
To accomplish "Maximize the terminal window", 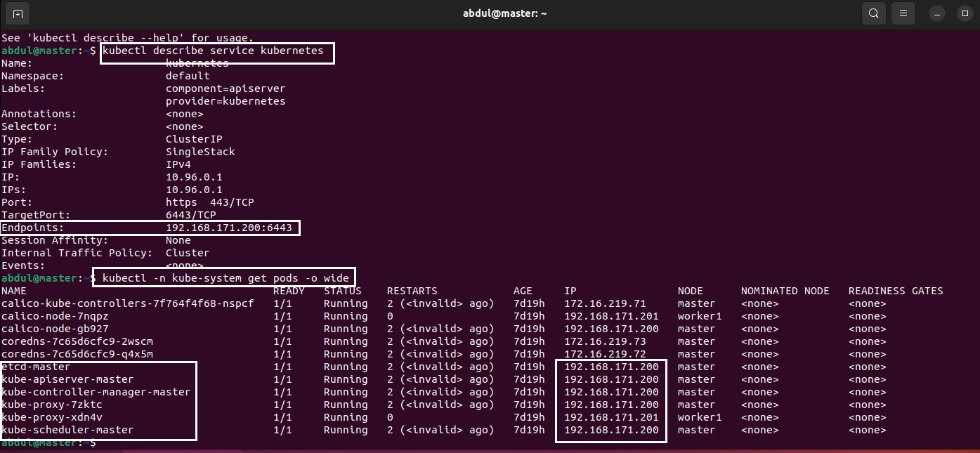I will pos(963,13).
